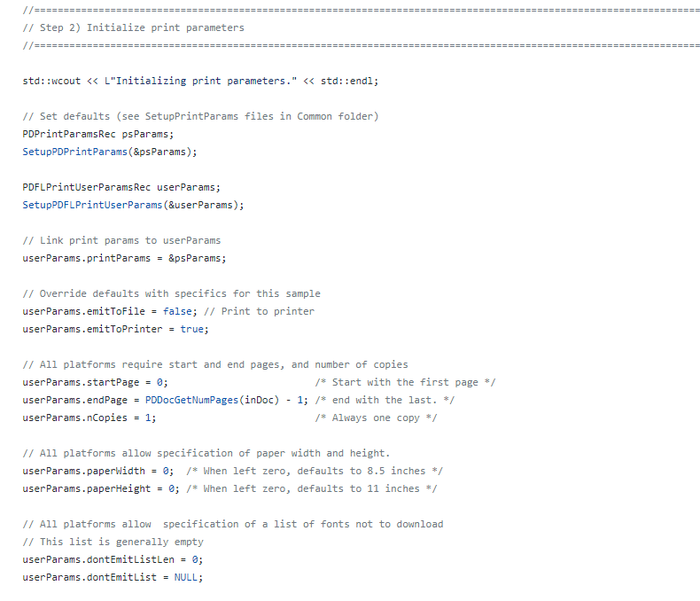700x601 pixels.
Task: Click the line "PDFLPrintUserParamsRec userParams;"
Action: [x=121, y=187]
